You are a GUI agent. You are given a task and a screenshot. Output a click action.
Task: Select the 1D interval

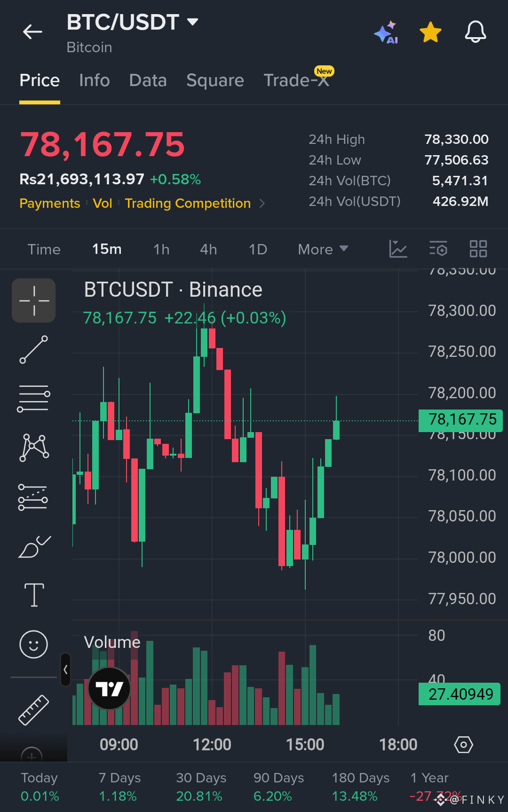pos(258,249)
